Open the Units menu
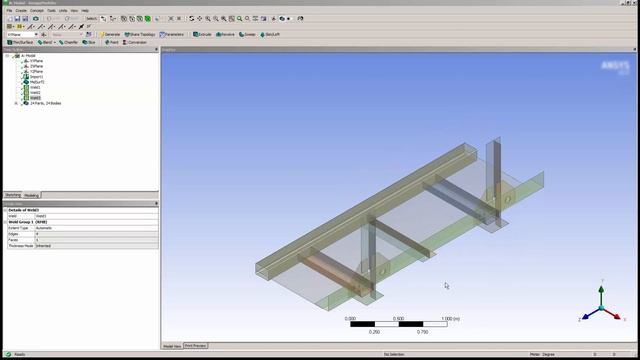Viewport: 640px width, 360px height. pyautogui.click(x=63, y=11)
